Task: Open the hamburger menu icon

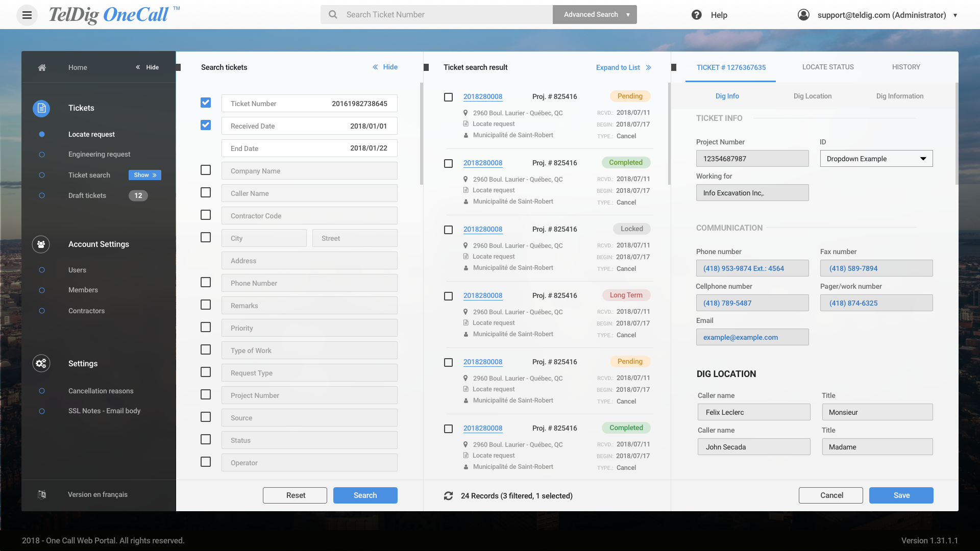Action: [x=27, y=15]
